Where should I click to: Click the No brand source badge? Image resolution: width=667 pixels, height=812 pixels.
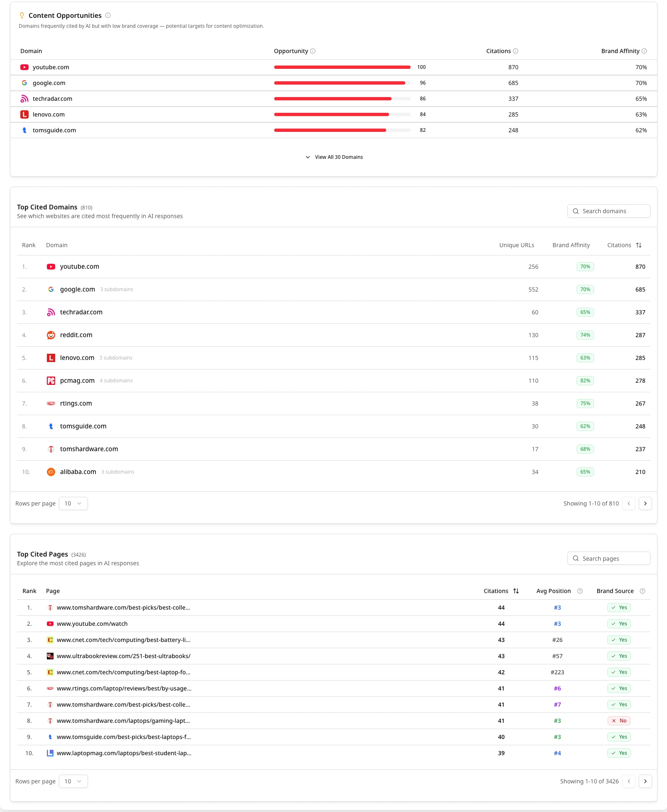tap(619, 721)
